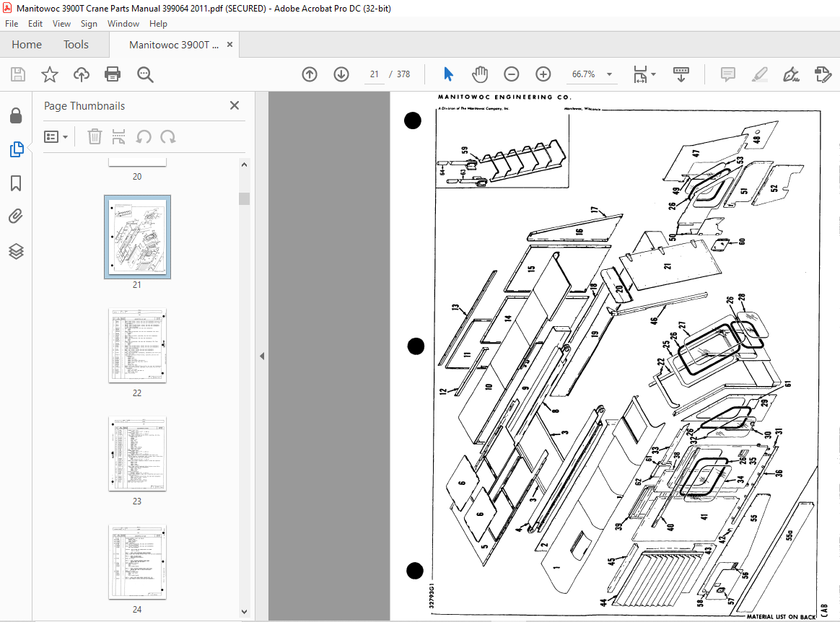This screenshot has height=622, width=840.
Task: Collapse the navigation pane arrow
Action: pos(262,356)
